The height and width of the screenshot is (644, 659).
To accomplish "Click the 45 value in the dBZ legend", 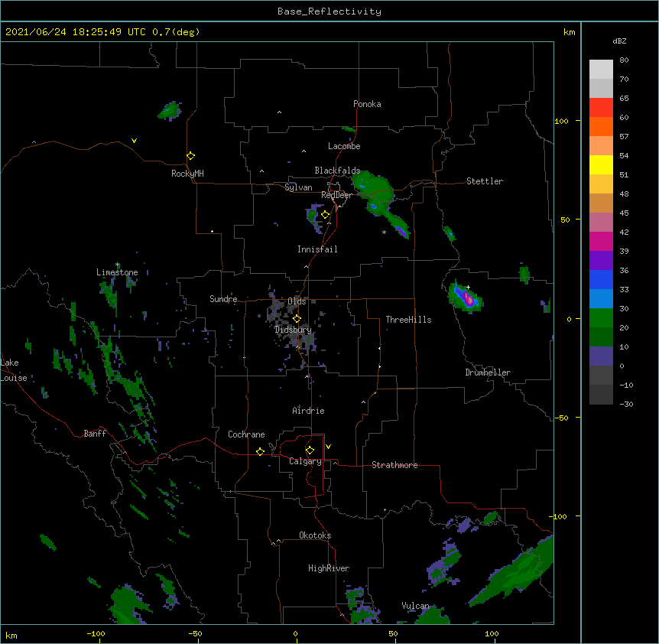I will tap(624, 213).
